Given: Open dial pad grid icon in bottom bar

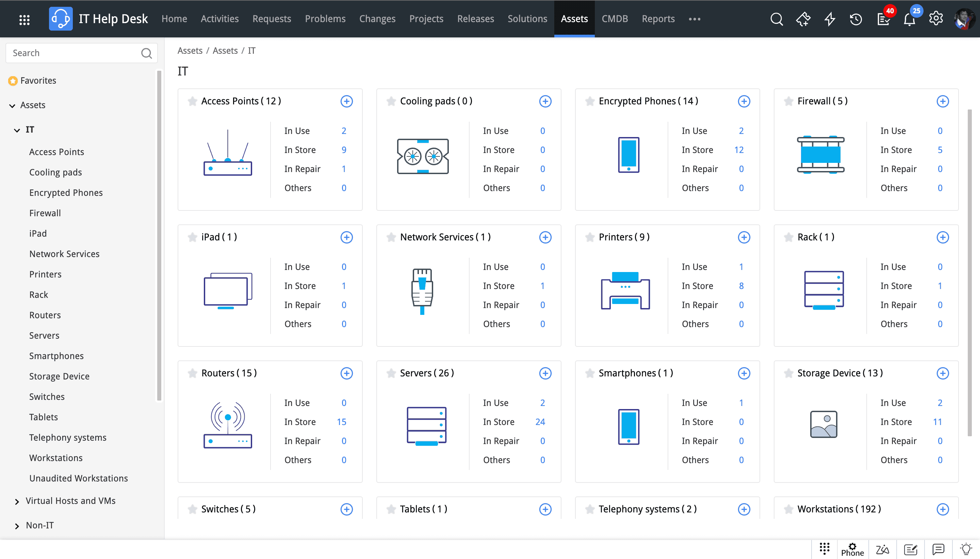Looking at the screenshot, I should pyautogui.click(x=824, y=549).
